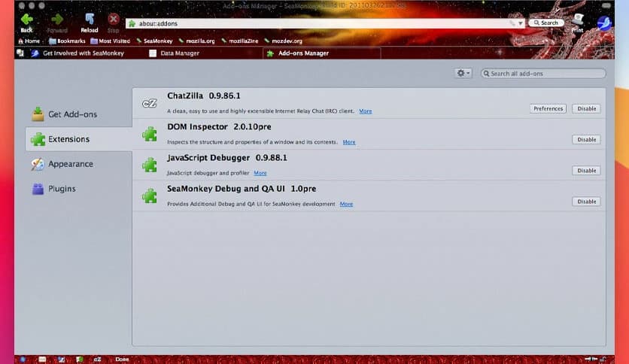This screenshot has height=364, width=629.
Task: Click SeaMonkey Debug and QA UI icon
Action: point(149,196)
